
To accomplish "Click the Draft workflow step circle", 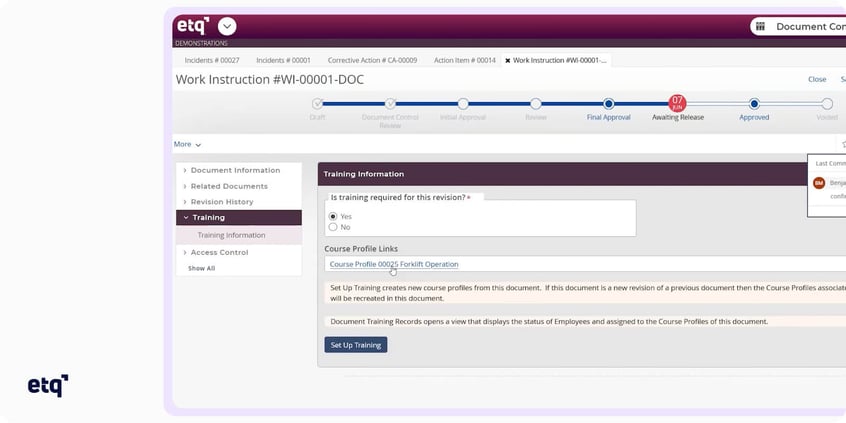I will [x=318, y=104].
